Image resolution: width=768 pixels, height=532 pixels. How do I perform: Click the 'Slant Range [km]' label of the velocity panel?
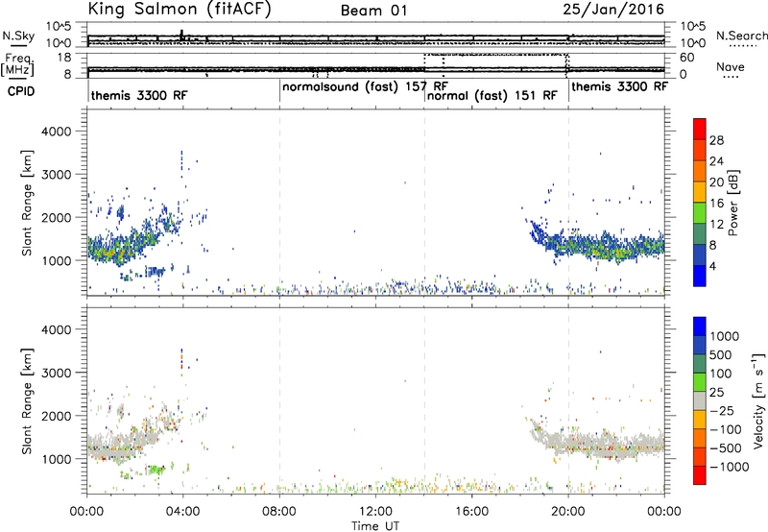click(x=27, y=401)
